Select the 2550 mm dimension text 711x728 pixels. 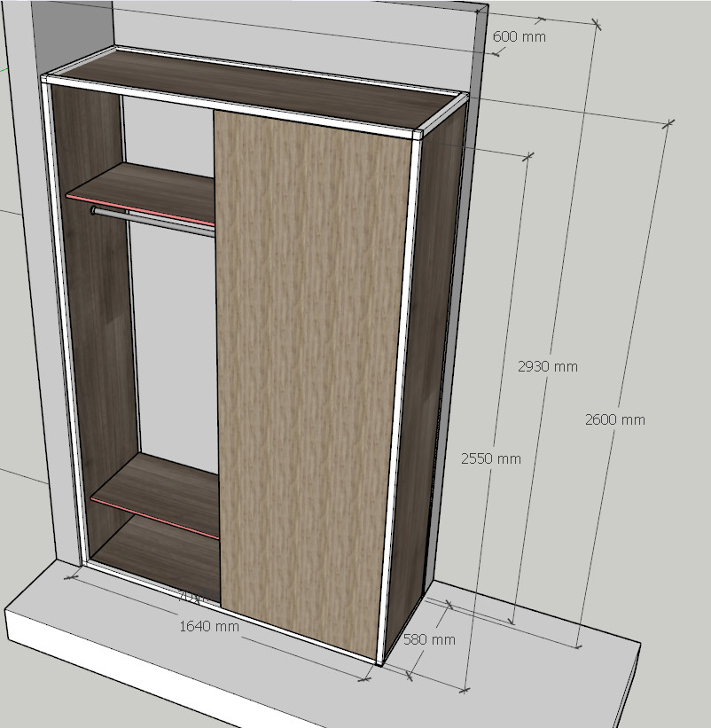[490, 458]
